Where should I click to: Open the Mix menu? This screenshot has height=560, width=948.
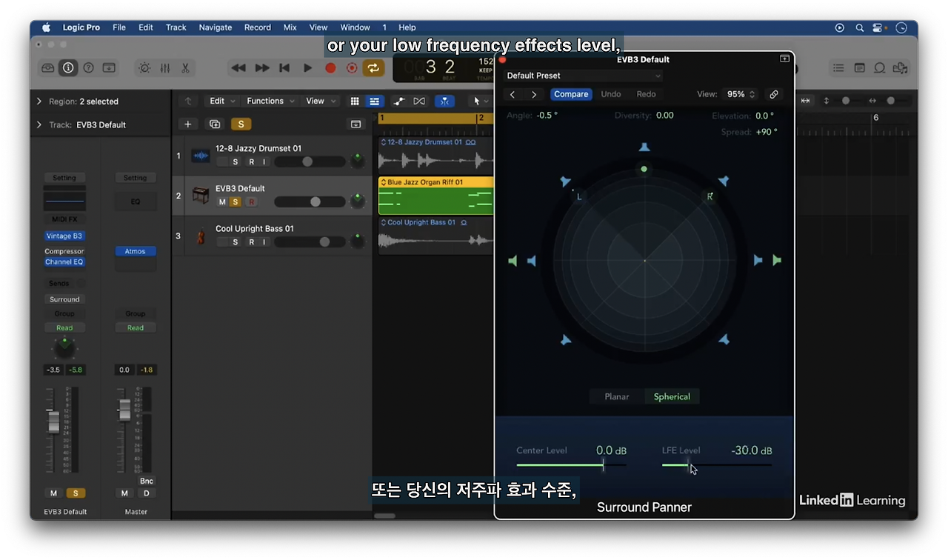click(x=290, y=27)
